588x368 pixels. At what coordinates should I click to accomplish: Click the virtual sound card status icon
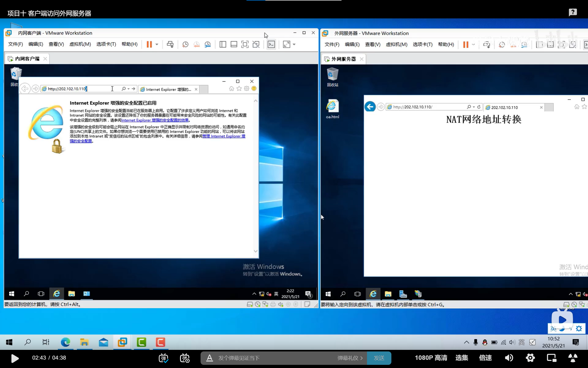280,304
